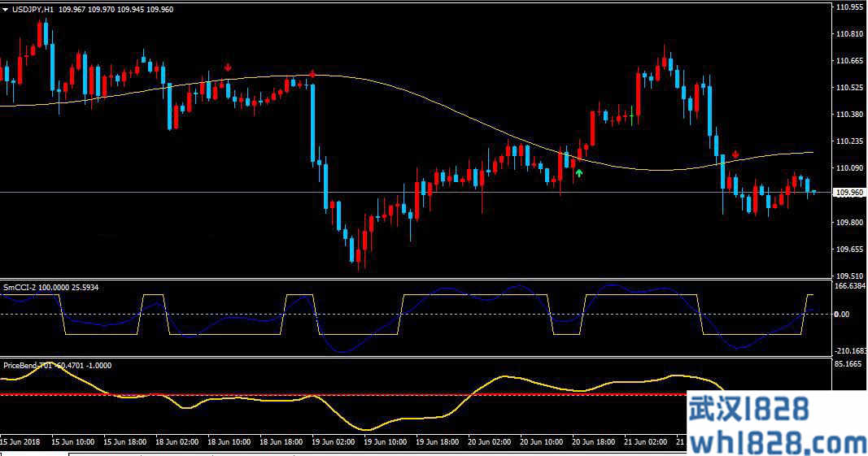The height and width of the screenshot is (456, 868).
Task: Click the red horizontal level in PriceBend panel
Action: [244, 395]
